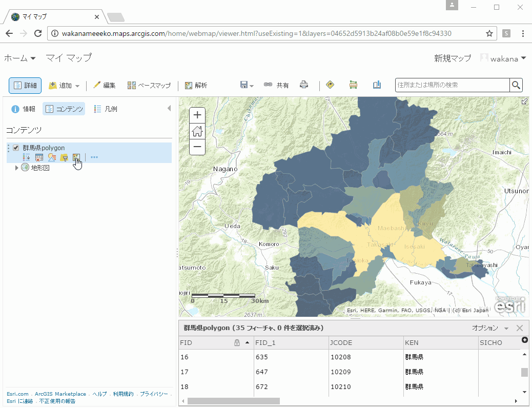Viewport: 532px width, 408px height.
Task: Switch to the 凡例 tab
Action: coord(106,109)
